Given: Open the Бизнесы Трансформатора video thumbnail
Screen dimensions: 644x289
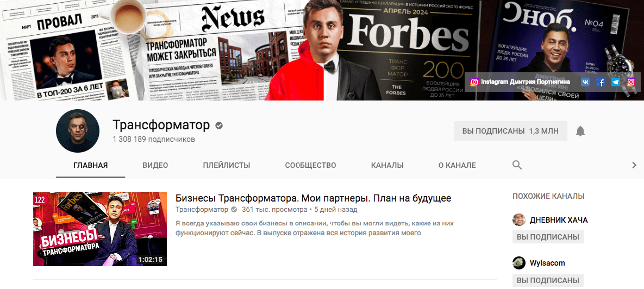Looking at the screenshot, I should [x=100, y=229].
